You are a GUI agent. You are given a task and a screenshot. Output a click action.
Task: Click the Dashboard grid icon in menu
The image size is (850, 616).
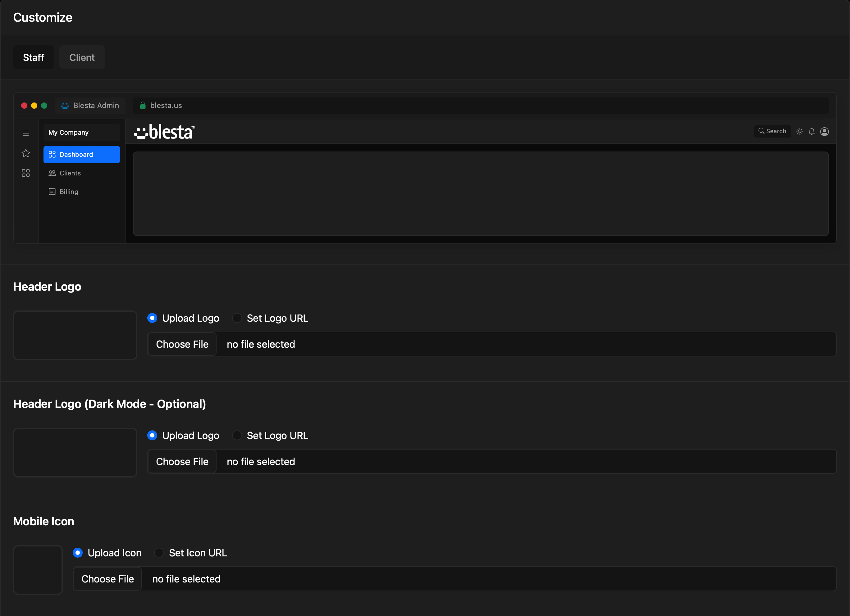[52, 154]
